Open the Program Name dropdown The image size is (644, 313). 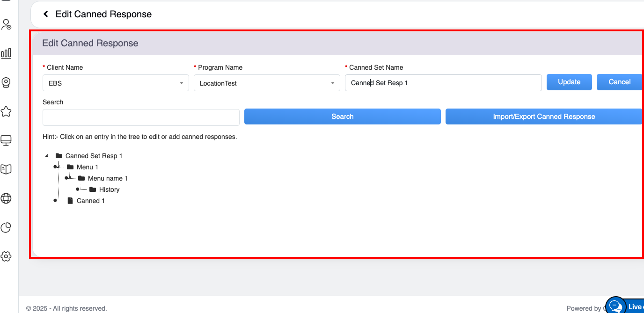pos(267,83)
